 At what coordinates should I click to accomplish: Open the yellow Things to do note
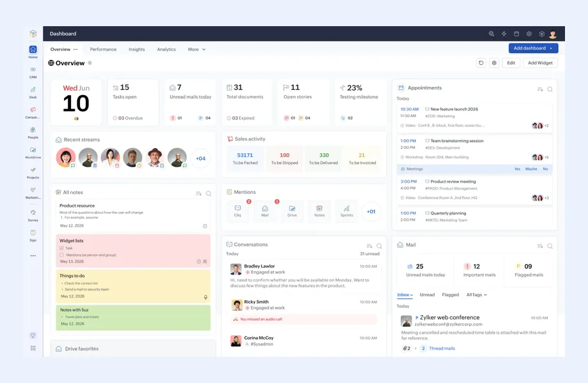133,286
